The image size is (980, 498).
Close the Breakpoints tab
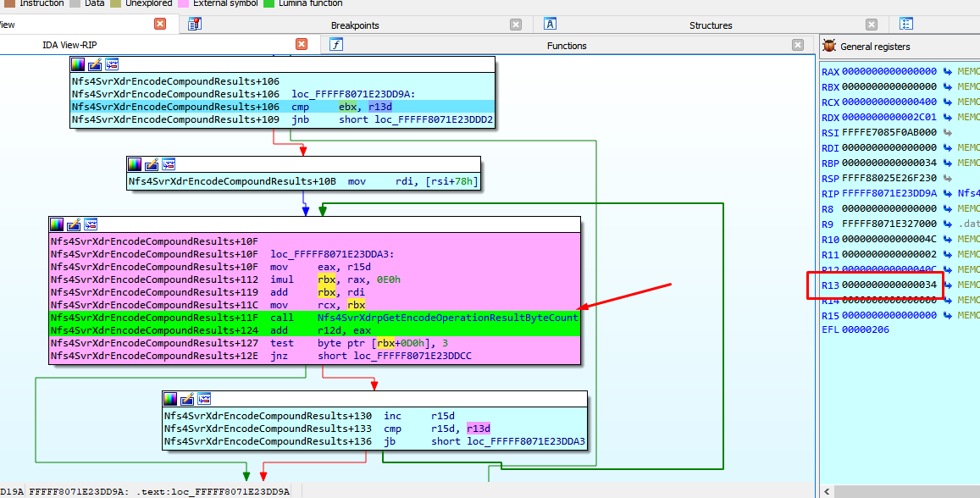pos(516,25)
